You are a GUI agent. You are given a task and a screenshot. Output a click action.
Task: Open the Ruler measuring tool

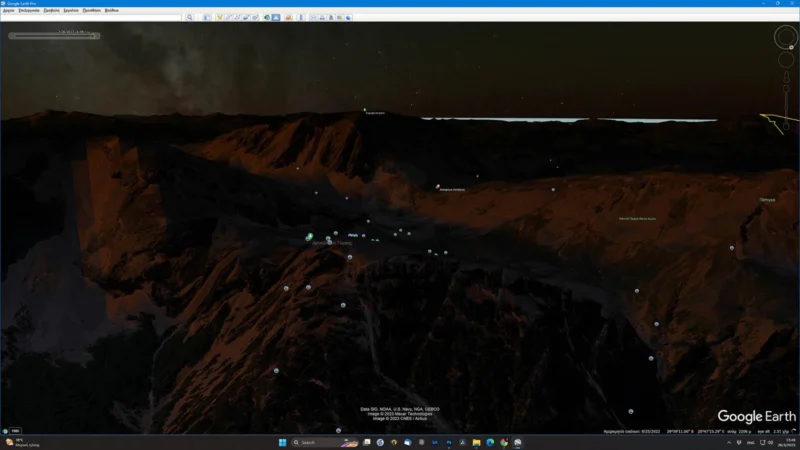pyautogui.click(x=300, y=17)
